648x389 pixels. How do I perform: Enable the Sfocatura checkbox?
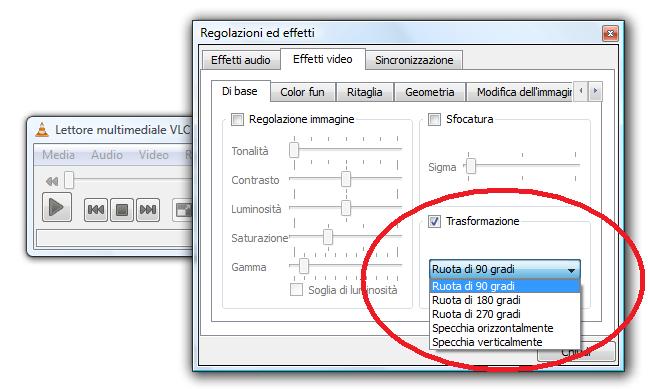pos(434,119)
